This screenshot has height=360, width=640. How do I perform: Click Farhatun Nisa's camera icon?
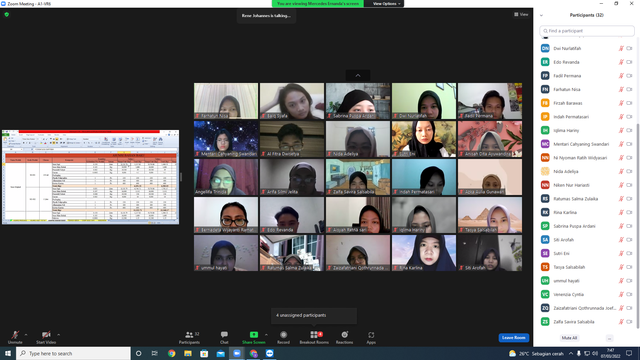tap(629, 89)
